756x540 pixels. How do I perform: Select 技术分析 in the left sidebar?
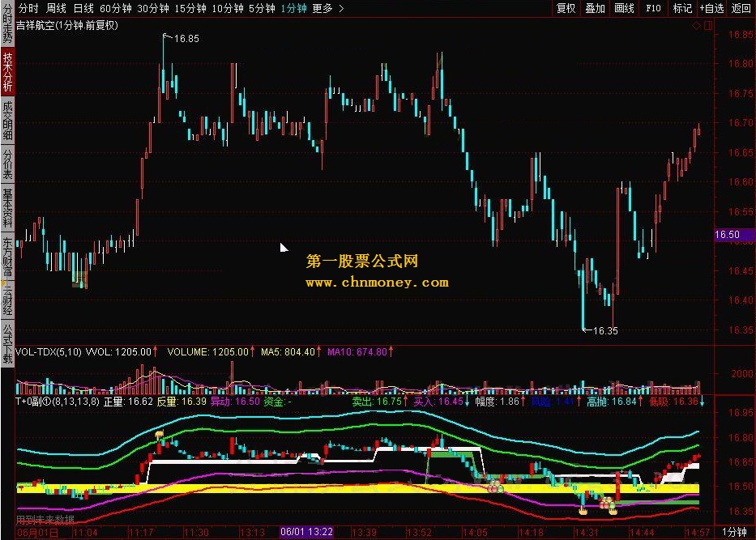pos(7,71)
